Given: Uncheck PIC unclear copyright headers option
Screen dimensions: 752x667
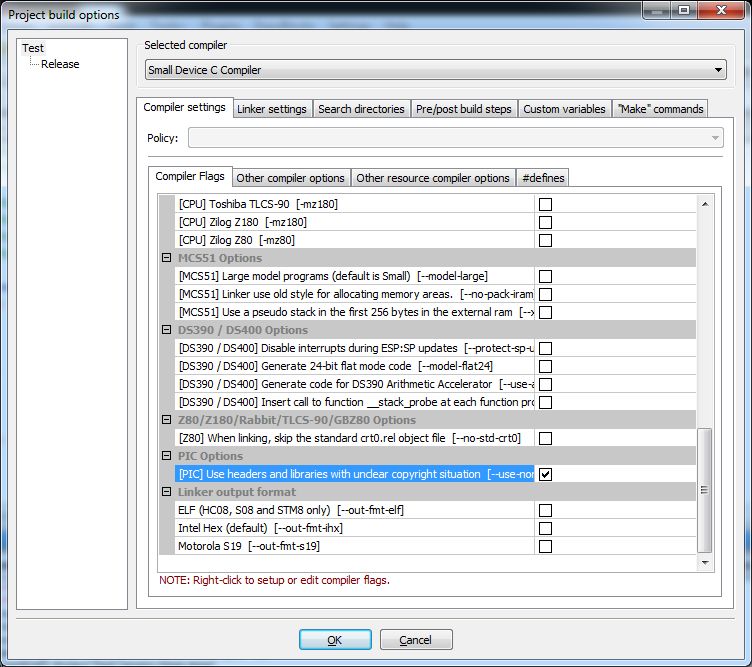Looking at the screenshot, I should pos(545,474).
